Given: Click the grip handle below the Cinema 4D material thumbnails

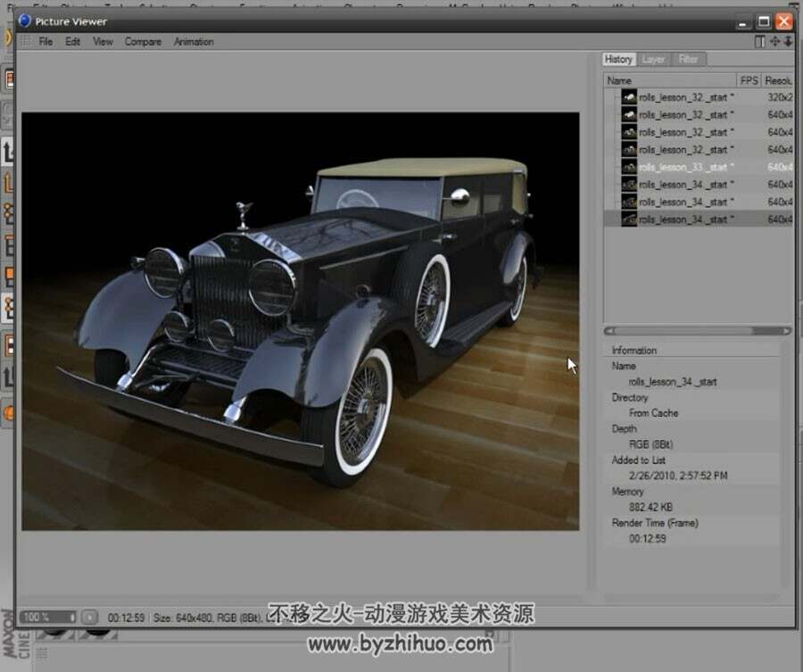Looking at the screenshot, I should tap(42, 653).
